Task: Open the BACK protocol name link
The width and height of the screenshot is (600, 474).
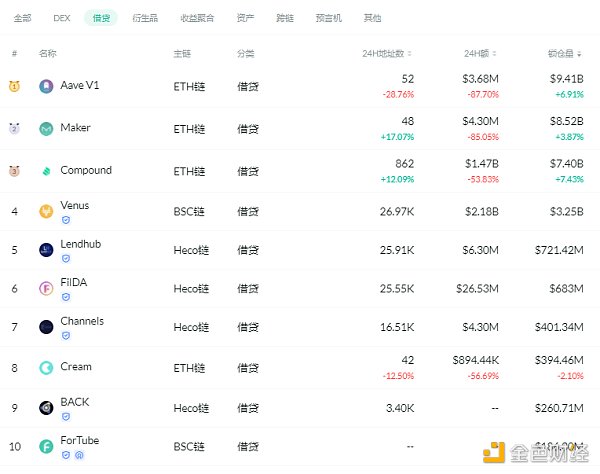Action: point(74,402)
